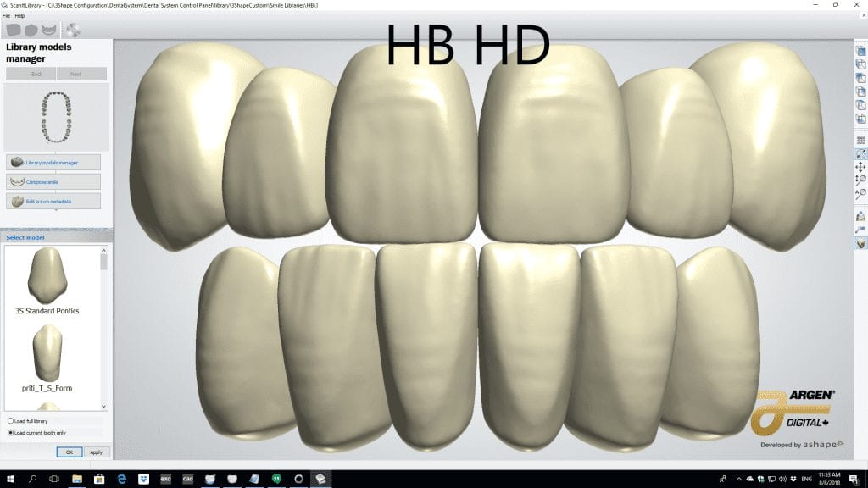Click the lower jaw arch toolbar icon
The height and width of the screenshot is (488, 868).
51,31
